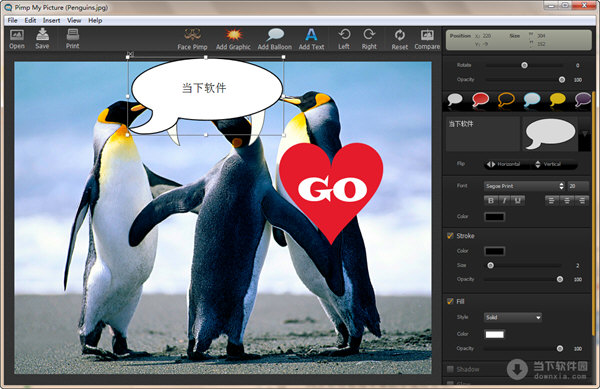The image size is (600, 389).
Task: Select the purple balloon style
Action: tap(583, 100)
